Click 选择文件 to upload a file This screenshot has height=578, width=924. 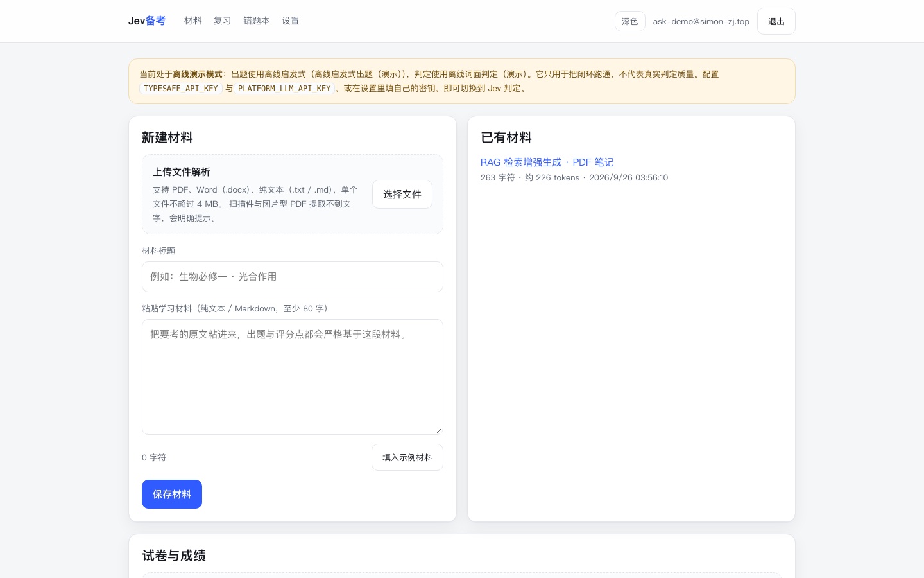402,195
